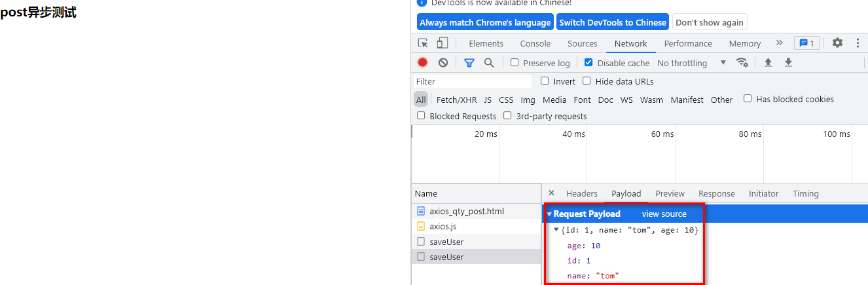Image resolution: width=868 pixels, height=285 pixels.
Task: Filter requests by Wasm type
Action: tap(651, 100)
